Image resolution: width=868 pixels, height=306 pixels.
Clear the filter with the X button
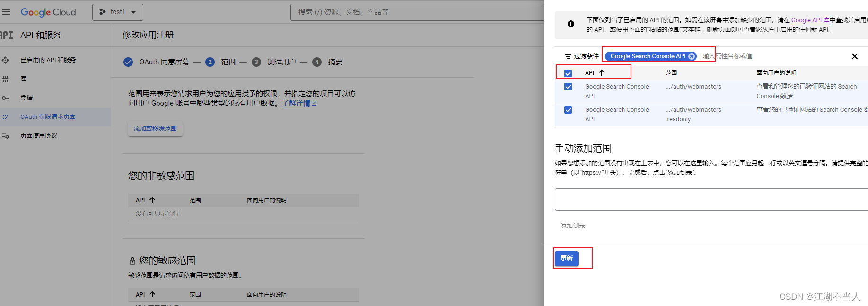[x=855, y=56]
